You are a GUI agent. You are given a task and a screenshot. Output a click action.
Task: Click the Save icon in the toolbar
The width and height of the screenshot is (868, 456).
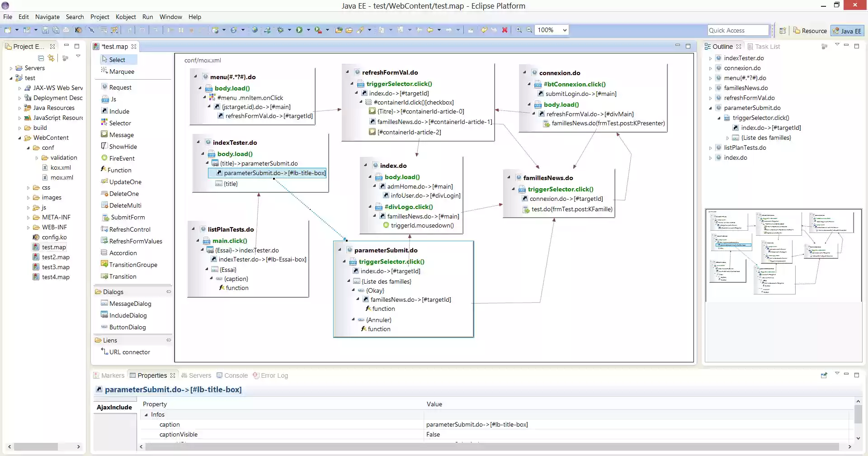(45, 29)
